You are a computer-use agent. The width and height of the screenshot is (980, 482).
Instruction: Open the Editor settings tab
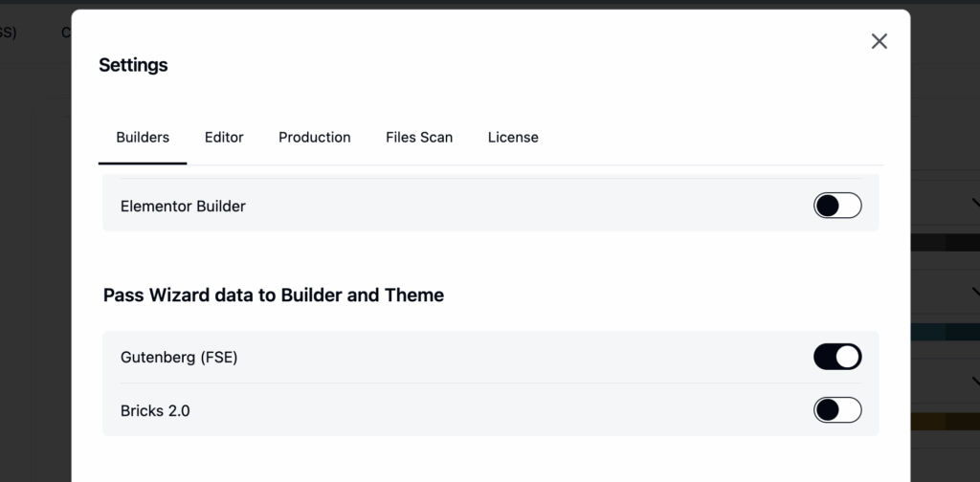tap(224, 138)
